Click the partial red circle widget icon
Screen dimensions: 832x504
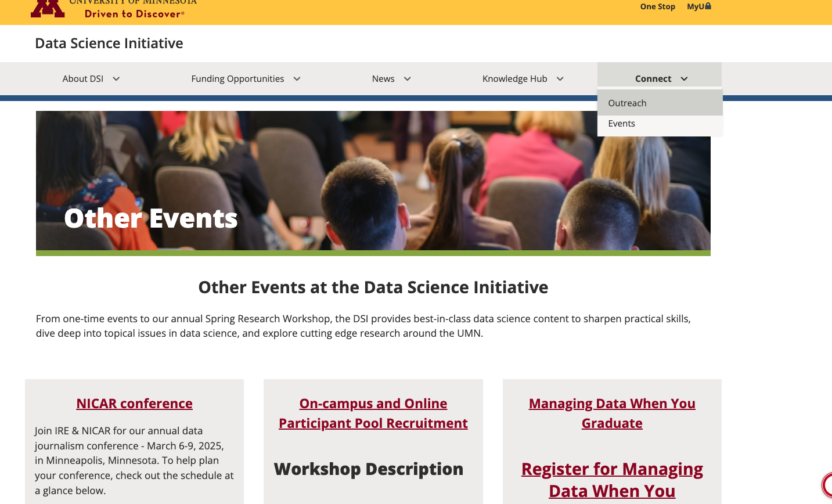(827, 485)
